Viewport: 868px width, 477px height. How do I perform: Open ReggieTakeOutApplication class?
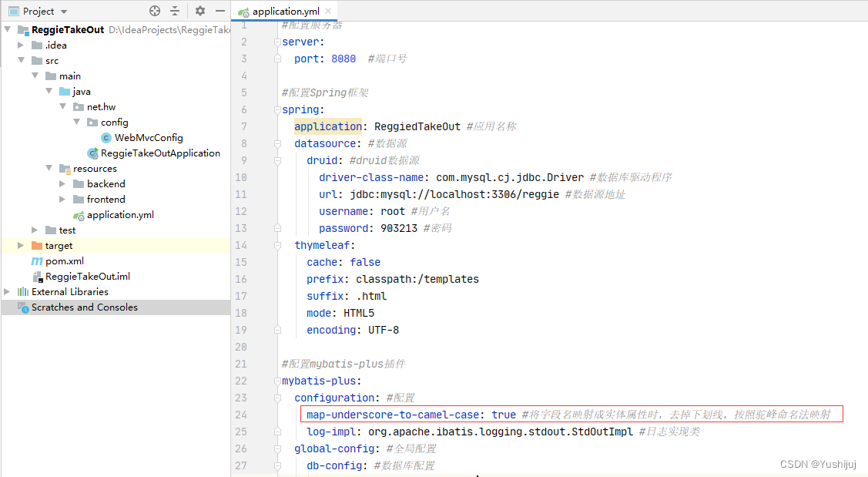[160, 153]
